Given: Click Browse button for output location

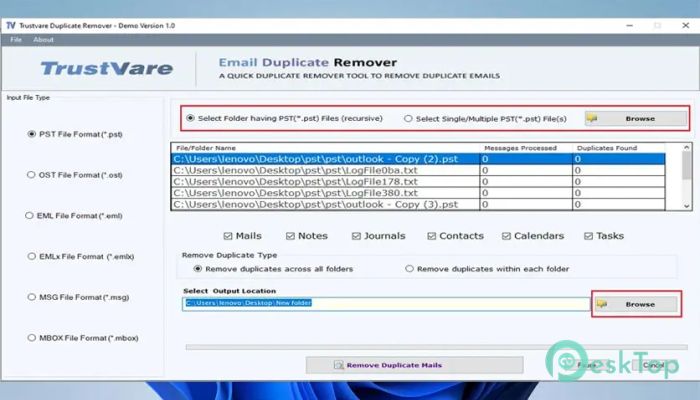Looking at the screenshot, I should pos(636,304).
